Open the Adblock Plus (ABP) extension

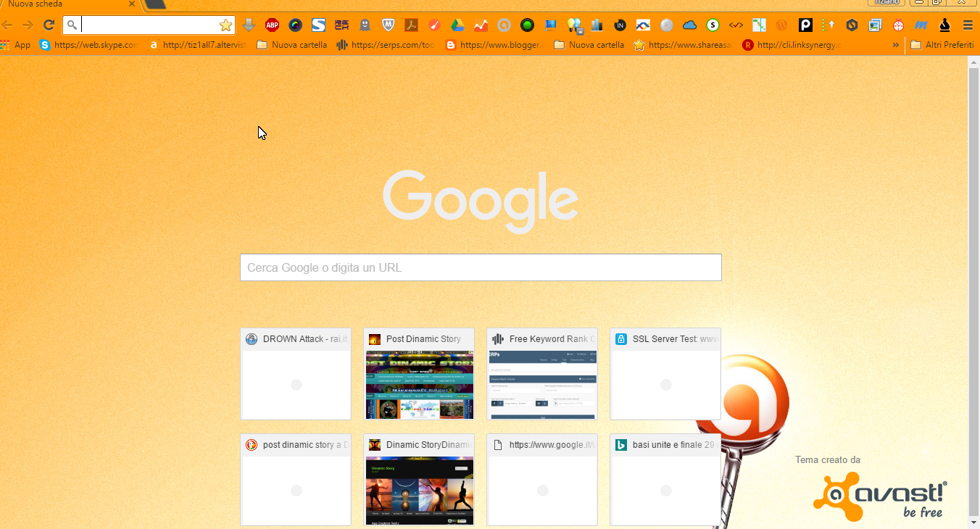[272, 25]
